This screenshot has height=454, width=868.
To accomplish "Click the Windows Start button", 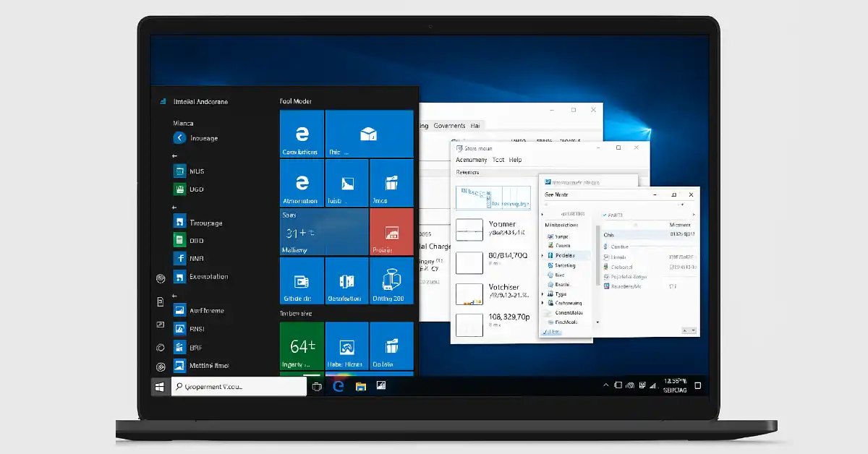I will click(x=159, y=387).
